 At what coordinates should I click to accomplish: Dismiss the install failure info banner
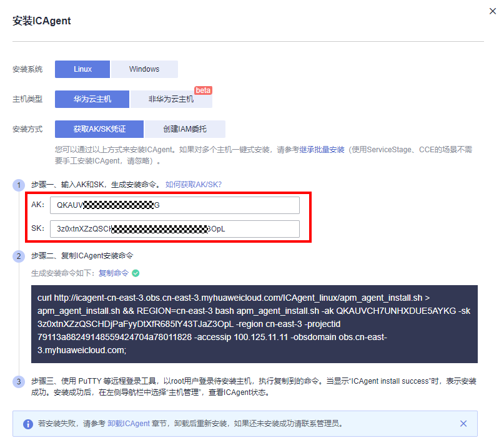coord(463,424)
